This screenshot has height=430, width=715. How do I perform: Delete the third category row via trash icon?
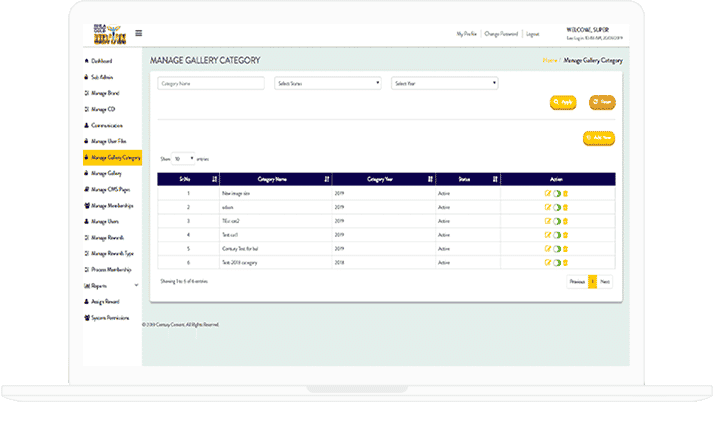pos(565,220)
